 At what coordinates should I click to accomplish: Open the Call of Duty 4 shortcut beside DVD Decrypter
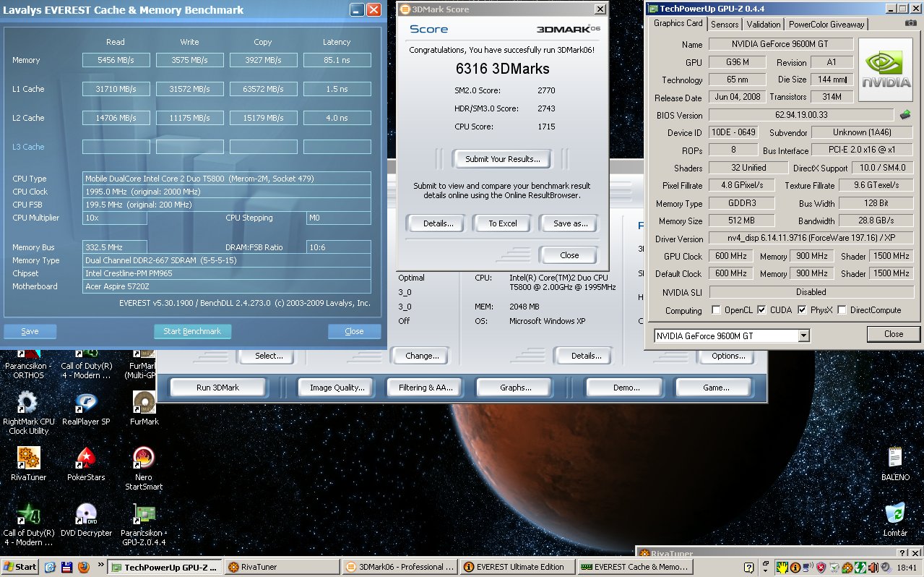28,525
